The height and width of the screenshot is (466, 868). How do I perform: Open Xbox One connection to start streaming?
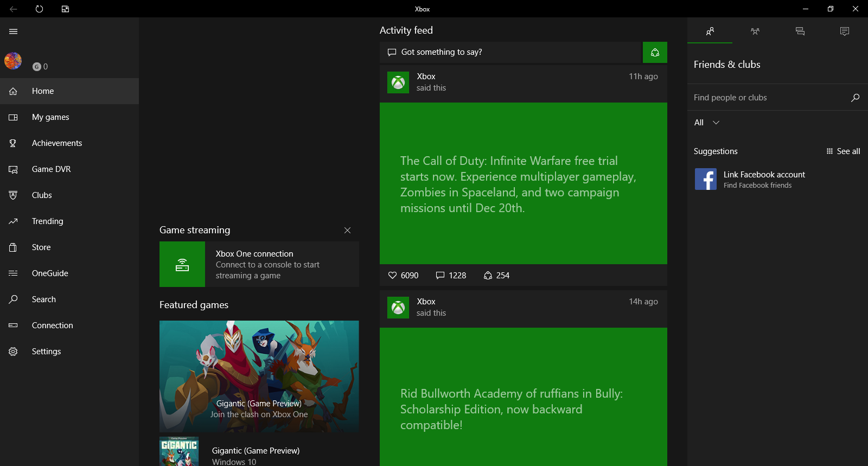click(x=259, y=264)
